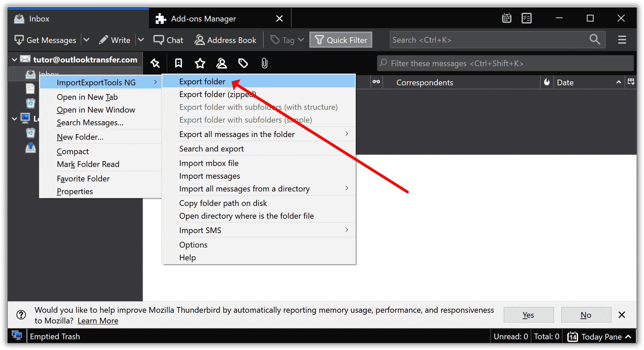The image size is (644, 350).
Task: Expand Import all messages from a directory
Action: tap(259, 189)
